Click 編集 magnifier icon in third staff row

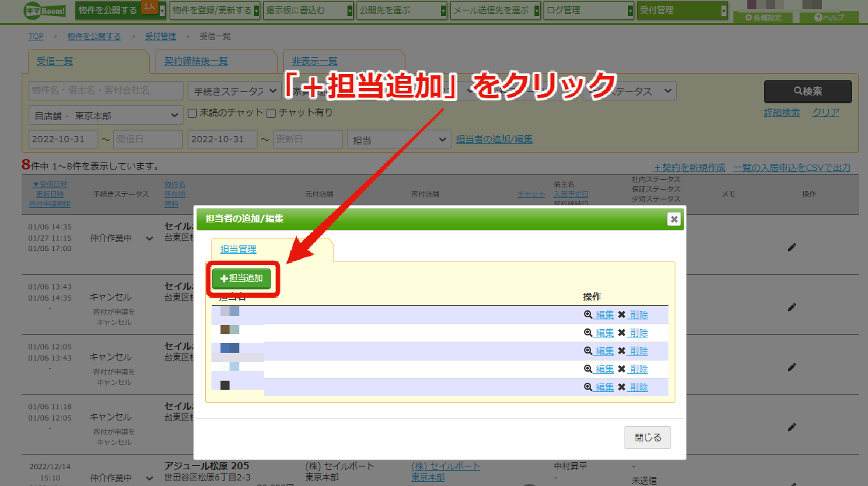point(588,351)
